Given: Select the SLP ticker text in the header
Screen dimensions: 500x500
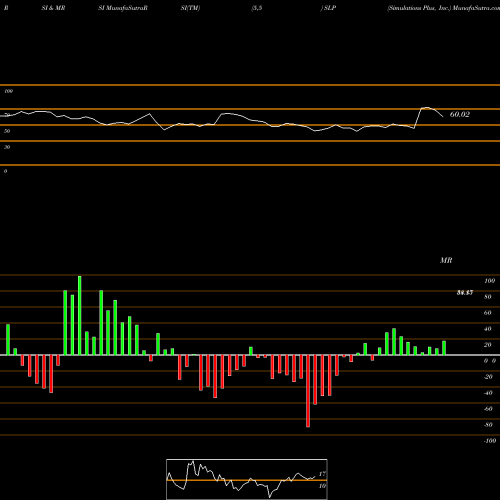Looking at the screenshot, I should [330, 8].
